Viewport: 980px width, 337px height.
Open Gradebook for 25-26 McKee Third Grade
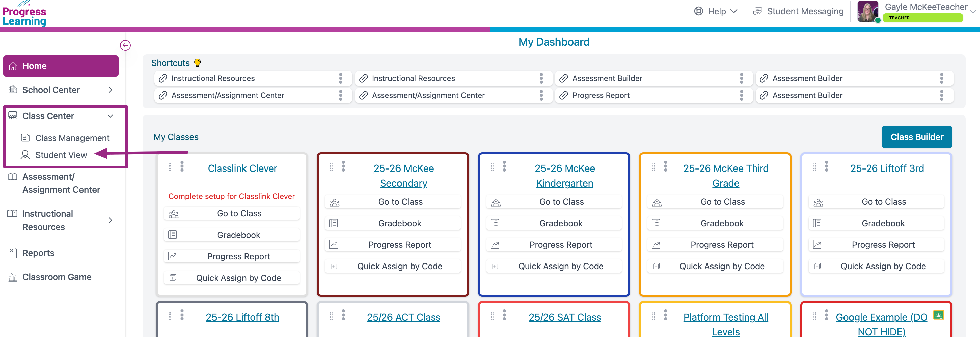pos(715,224)
